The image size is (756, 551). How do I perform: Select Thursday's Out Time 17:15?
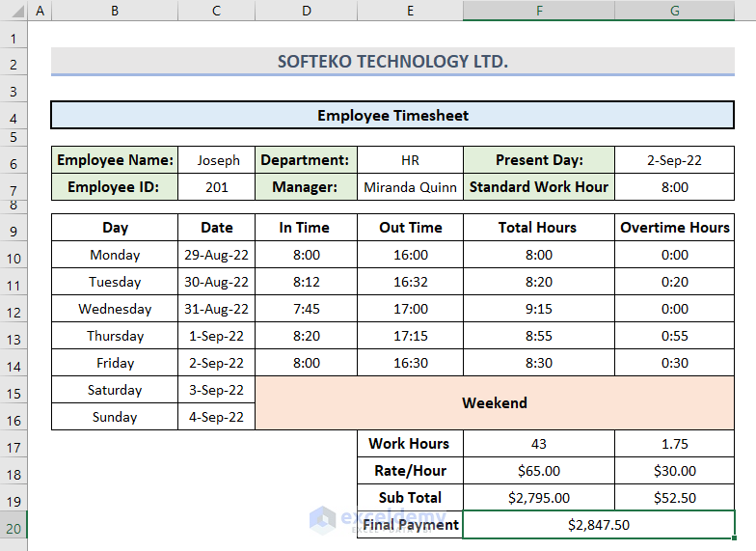pyautogui.click(x=411, y=336)
